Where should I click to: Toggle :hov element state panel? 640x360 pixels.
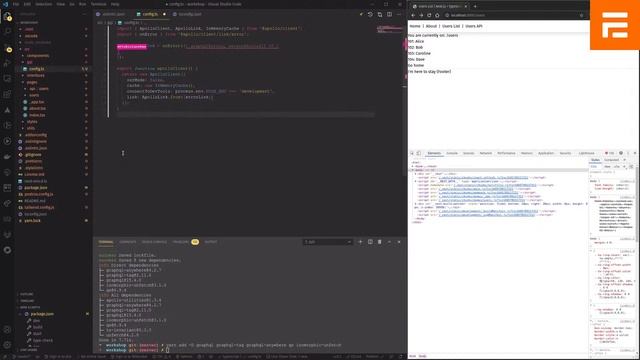tap(608, 167)
